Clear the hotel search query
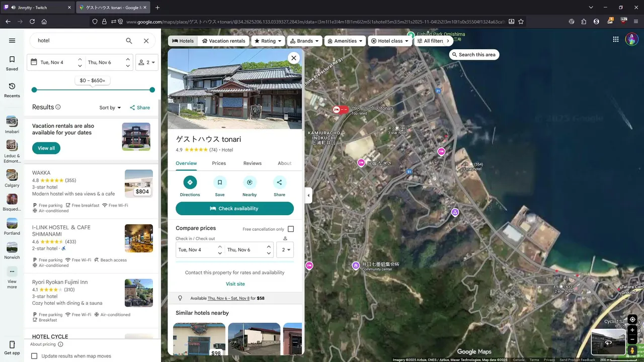 pyautogui.click(x=146, y=41)
